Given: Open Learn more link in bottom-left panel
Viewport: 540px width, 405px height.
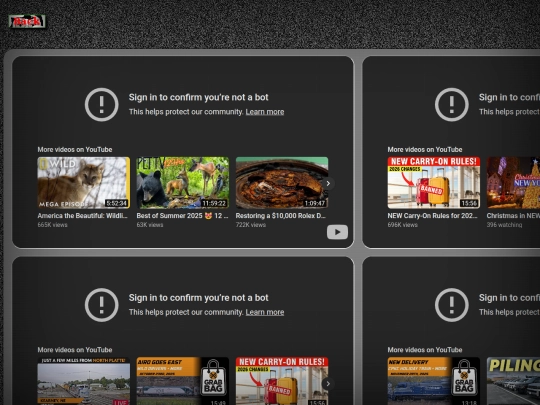Looking at the screenshot, I should pos(265,312).
